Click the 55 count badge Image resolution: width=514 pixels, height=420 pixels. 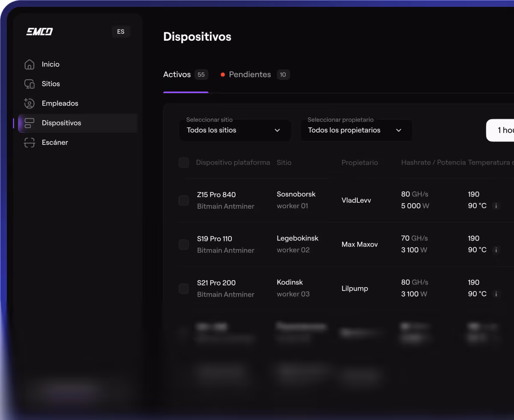coord(201,75)
